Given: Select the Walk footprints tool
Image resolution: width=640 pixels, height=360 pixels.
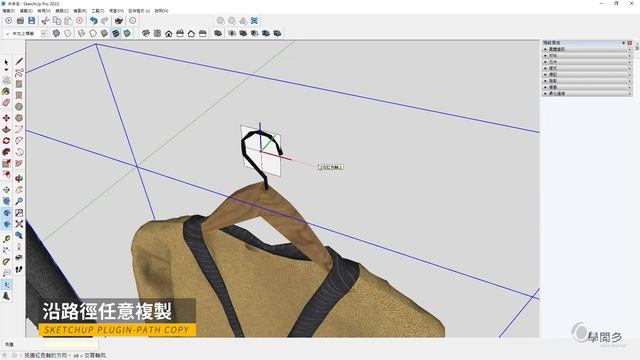Looking at the screenshot, I should 19,269.
